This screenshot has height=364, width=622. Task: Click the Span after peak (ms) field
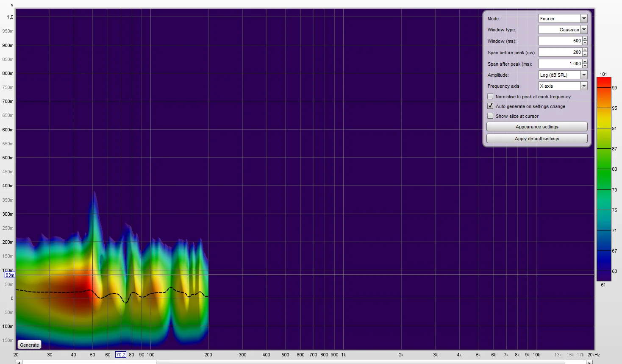pos(560,64)
